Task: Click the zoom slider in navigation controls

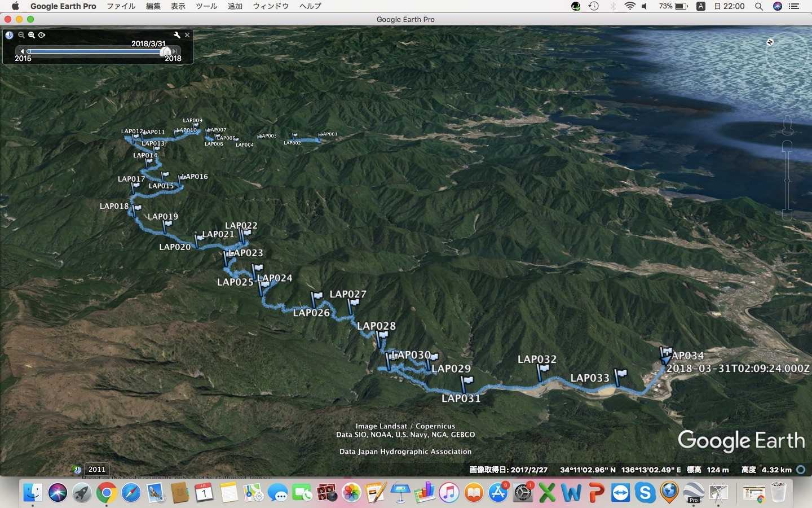Action: (x=787, y=181)
